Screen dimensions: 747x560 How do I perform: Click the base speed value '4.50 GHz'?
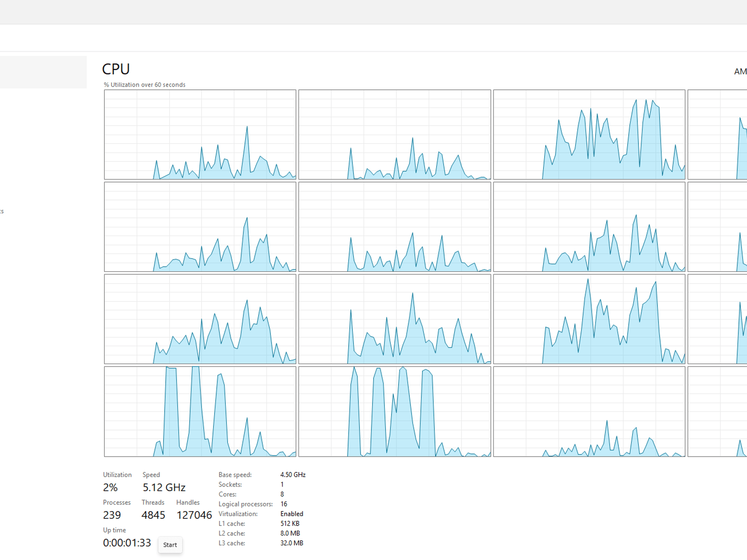293,475
